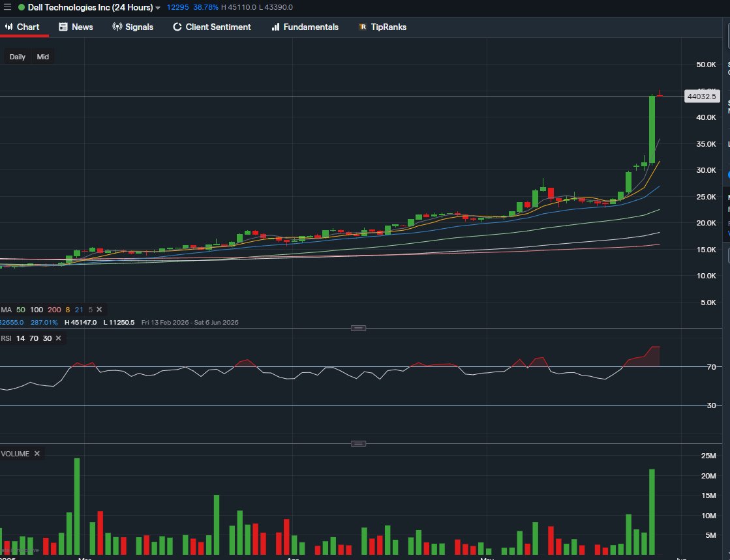Click the large green candlestick near 40.0K

click(652, 129)
